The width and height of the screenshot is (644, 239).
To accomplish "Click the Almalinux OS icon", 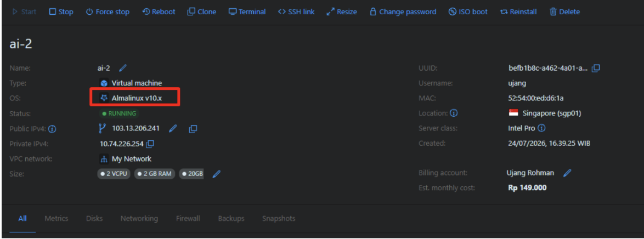I will click(x=104, y=98).
